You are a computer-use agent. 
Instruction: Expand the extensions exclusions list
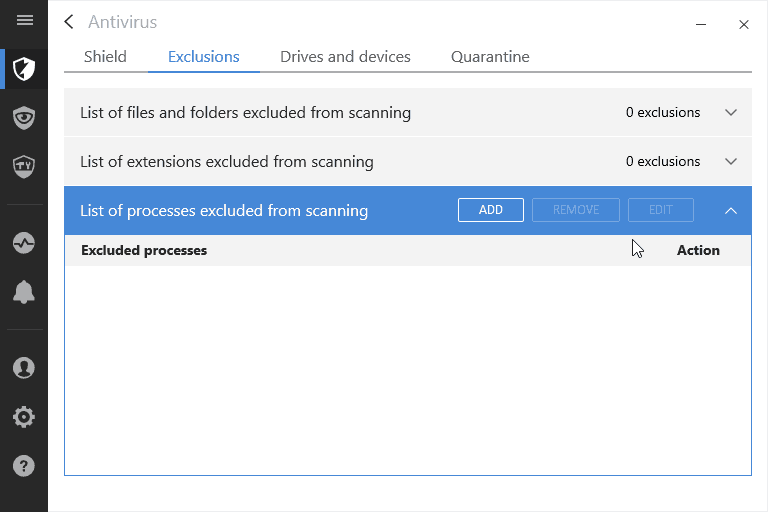pos(731,162)
